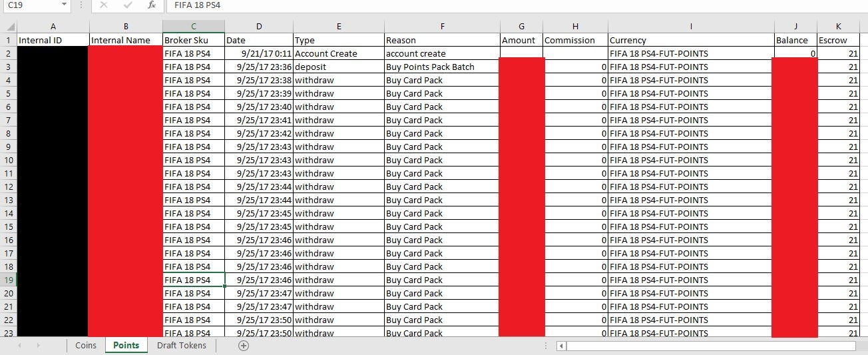Click the Broker Sku header cell
Image resolution: width=868 pixels, height=355 pixels.
tap(194, 40)
